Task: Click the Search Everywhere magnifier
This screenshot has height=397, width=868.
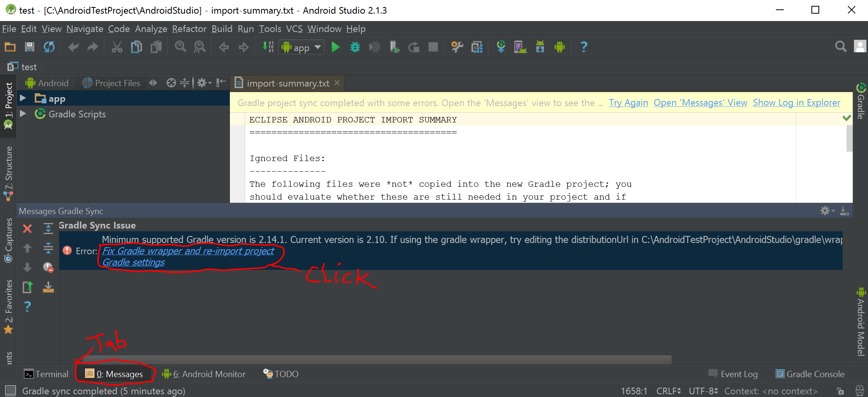Action: (x=841, y=47)
